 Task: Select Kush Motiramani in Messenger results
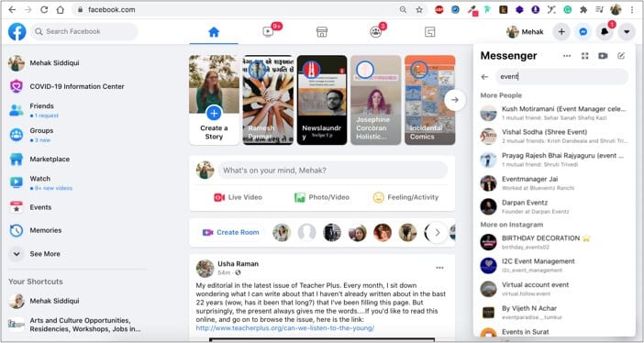pos(554,113)
